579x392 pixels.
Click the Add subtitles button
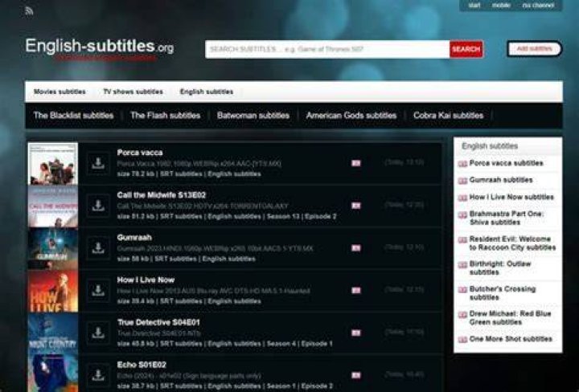[x=534, y=49]
